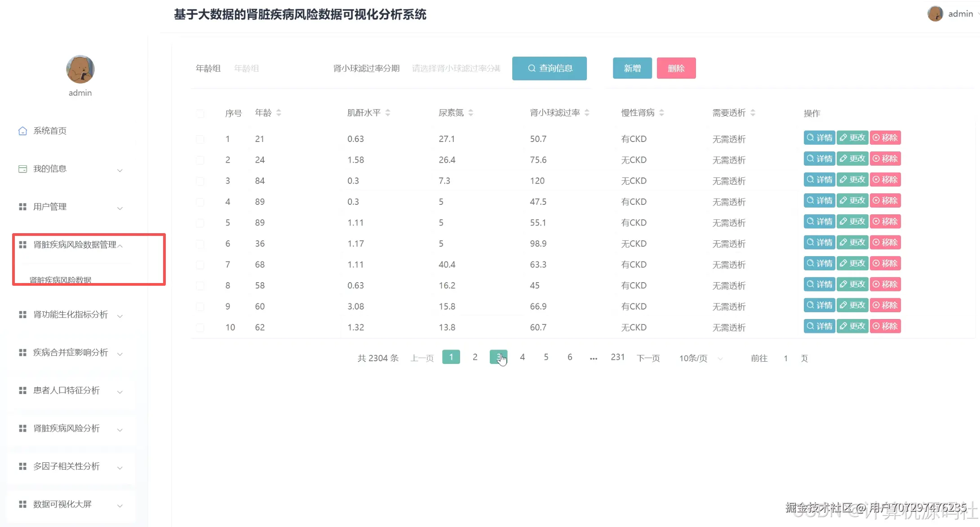This screenshot has height=527, width=980.
Task: Click the 详情 magnifier icon on row 1
Action: [x=811, y=137]
